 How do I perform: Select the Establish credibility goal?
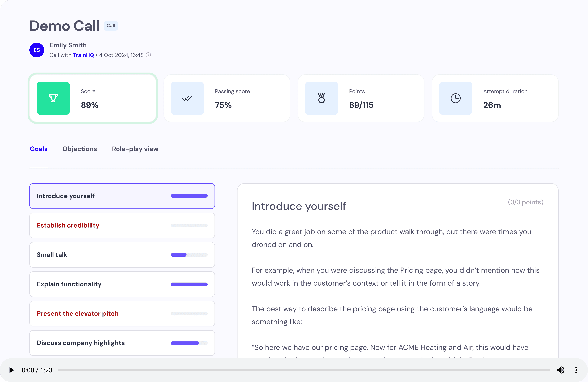(x=122, y=225)
